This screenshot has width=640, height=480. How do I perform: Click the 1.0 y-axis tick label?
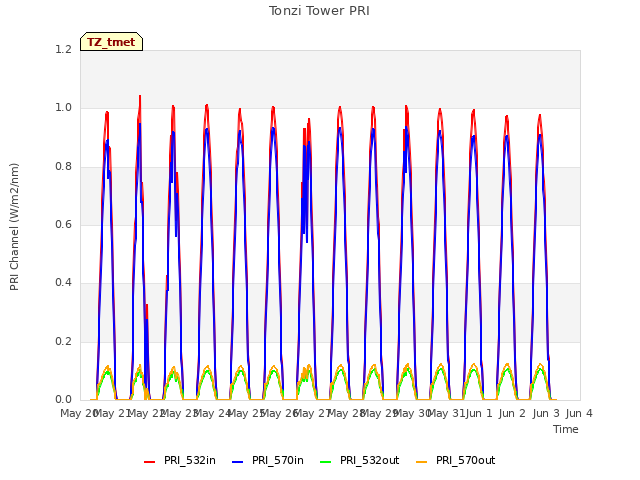pos(63,108)
